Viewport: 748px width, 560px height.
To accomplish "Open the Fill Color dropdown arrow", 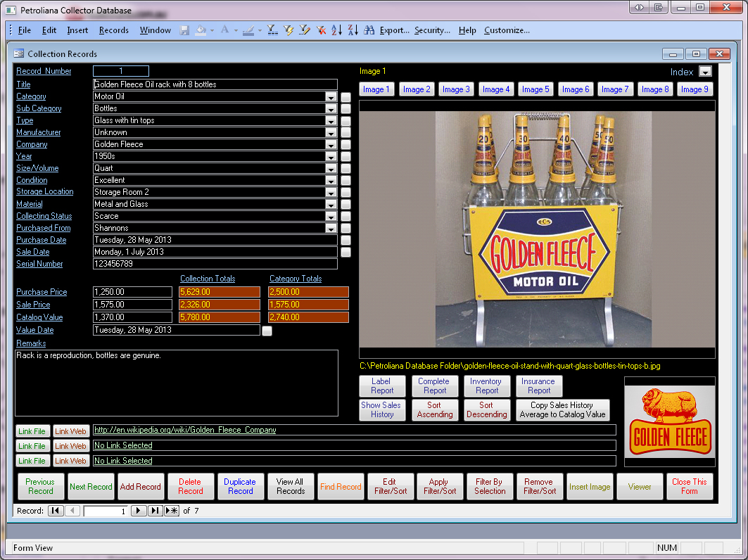I will (x=213, y=30).
